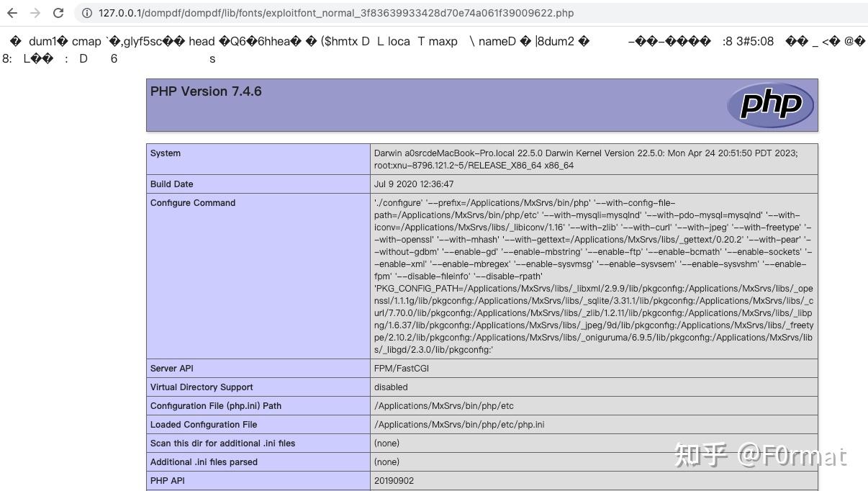Click the Virtual Directory Support label

[202, 387]
